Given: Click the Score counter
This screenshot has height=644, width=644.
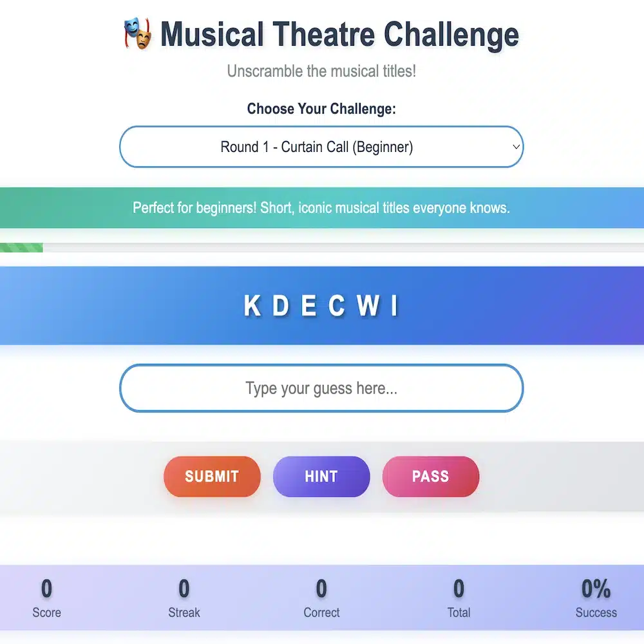Looking at the screenshot, I should pos(46,598).
